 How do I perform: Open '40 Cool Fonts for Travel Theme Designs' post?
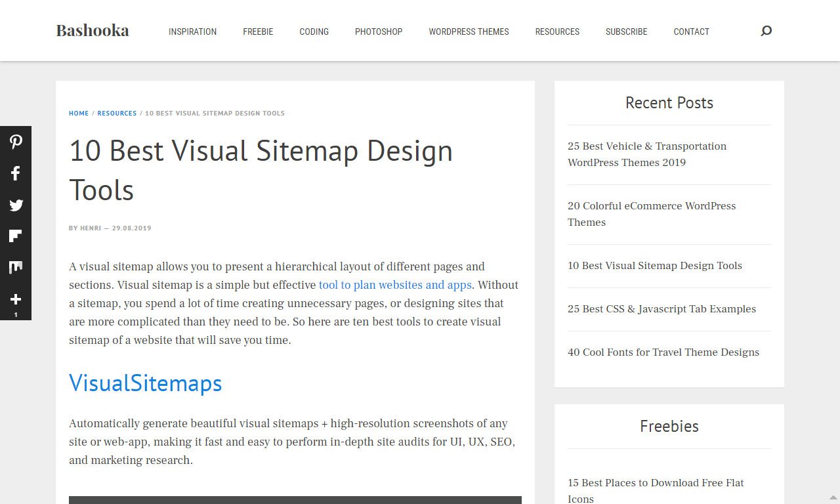663,352
